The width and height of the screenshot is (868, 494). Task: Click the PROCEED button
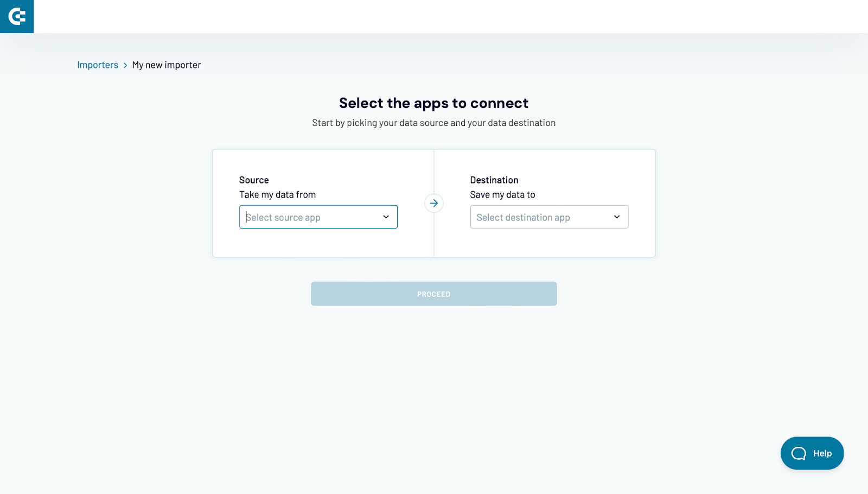pos(434,294)
